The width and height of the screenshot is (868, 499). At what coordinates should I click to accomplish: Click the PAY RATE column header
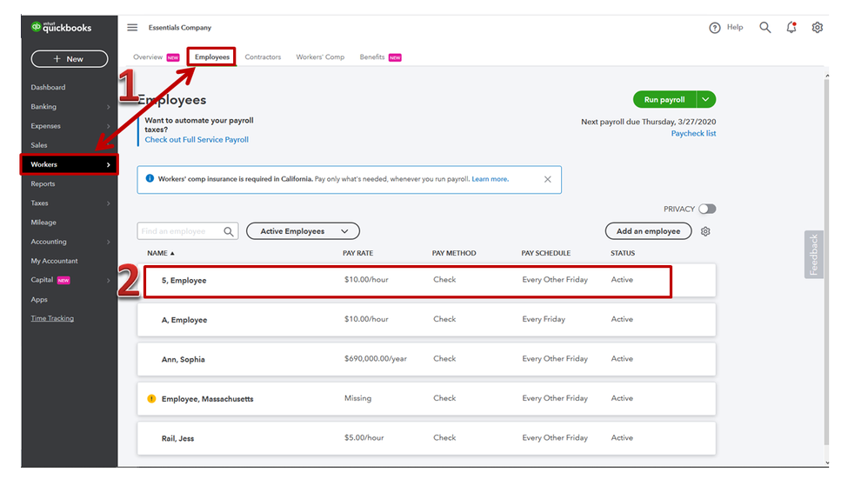(x=357, y=253)
